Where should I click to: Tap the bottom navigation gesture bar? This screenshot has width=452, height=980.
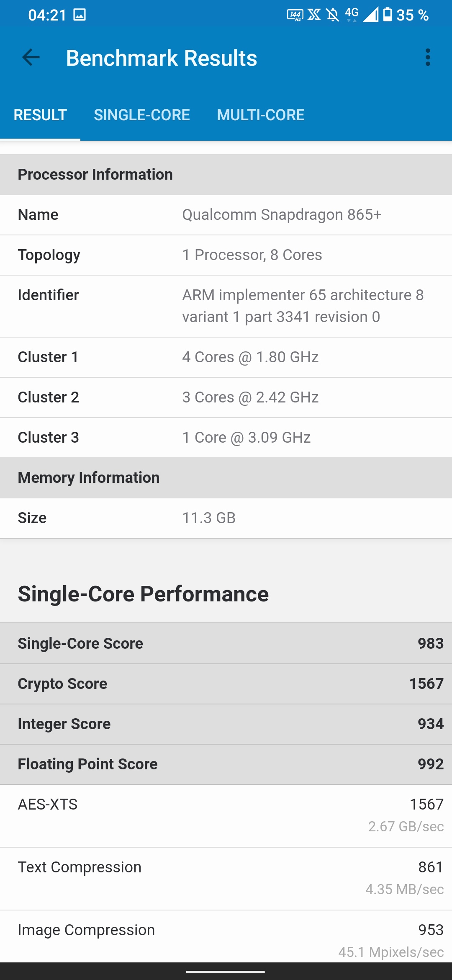225,972
